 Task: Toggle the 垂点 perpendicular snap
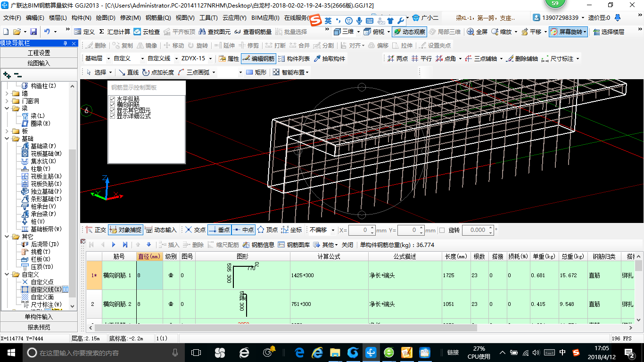[219, 230]
